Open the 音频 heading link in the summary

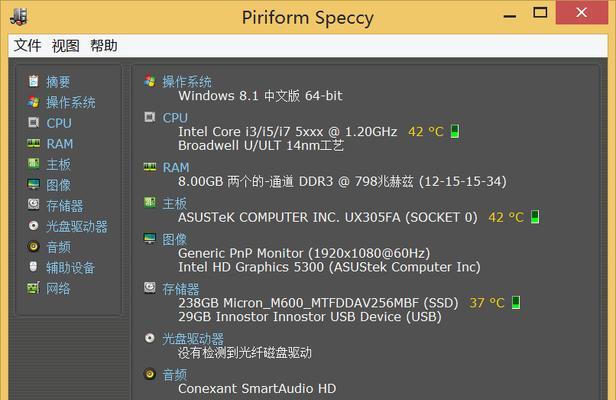(174, 374)
